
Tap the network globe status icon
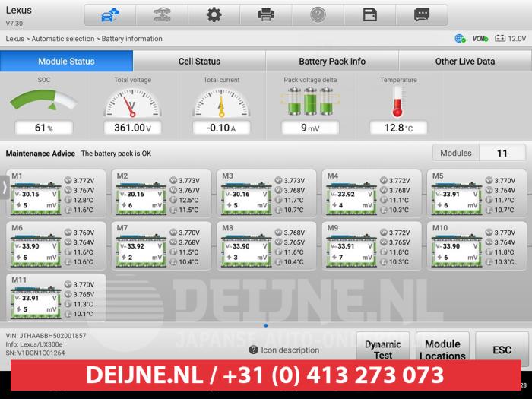[460, 39]
